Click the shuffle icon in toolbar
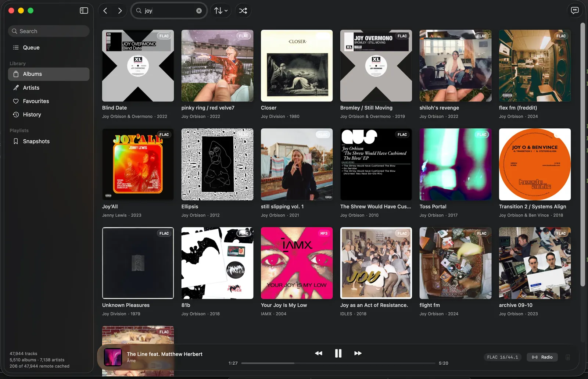This screenshot has height=379, width=588. click(243, 11)
